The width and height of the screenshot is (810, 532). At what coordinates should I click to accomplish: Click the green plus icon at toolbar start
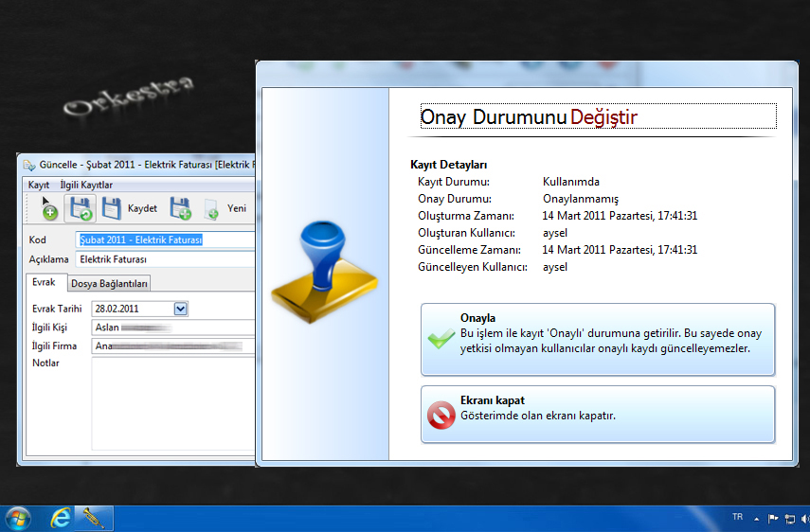[x=47, y=209]
